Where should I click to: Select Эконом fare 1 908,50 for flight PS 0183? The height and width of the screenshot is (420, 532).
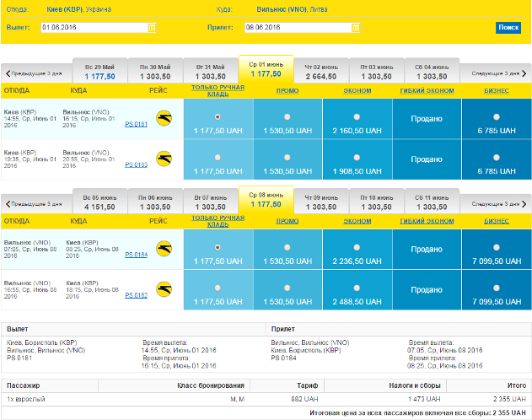point(357,157)
